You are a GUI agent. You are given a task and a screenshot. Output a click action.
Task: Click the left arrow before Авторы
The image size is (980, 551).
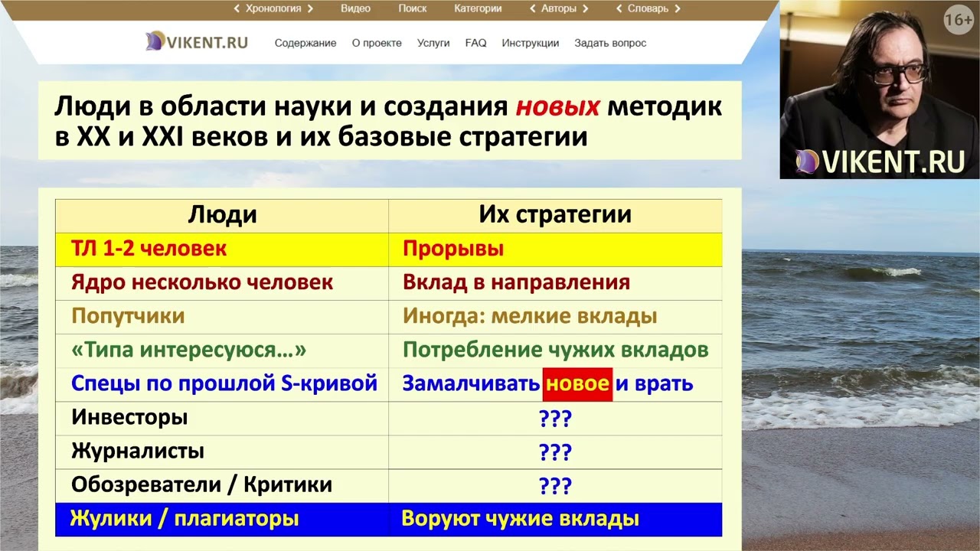[533, 9]
